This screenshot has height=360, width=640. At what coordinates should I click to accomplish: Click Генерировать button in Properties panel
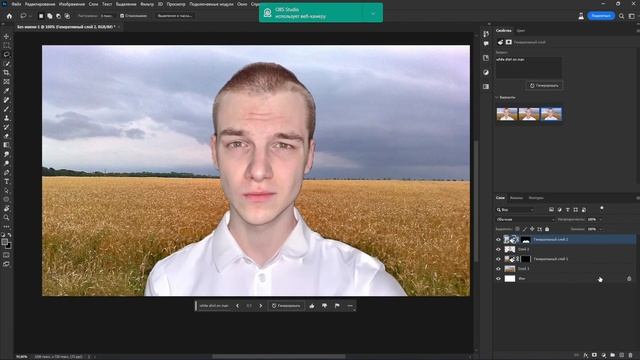pyautogui.click(x=544, y=86)
